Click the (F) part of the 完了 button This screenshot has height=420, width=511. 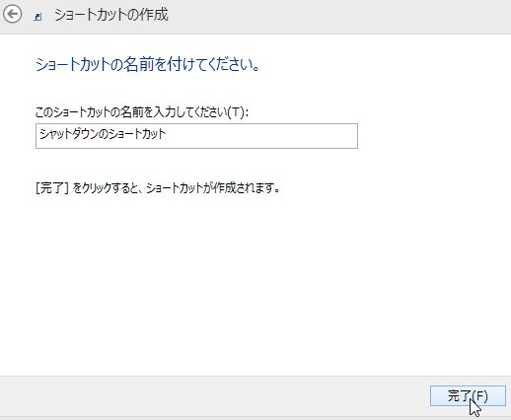479,396
